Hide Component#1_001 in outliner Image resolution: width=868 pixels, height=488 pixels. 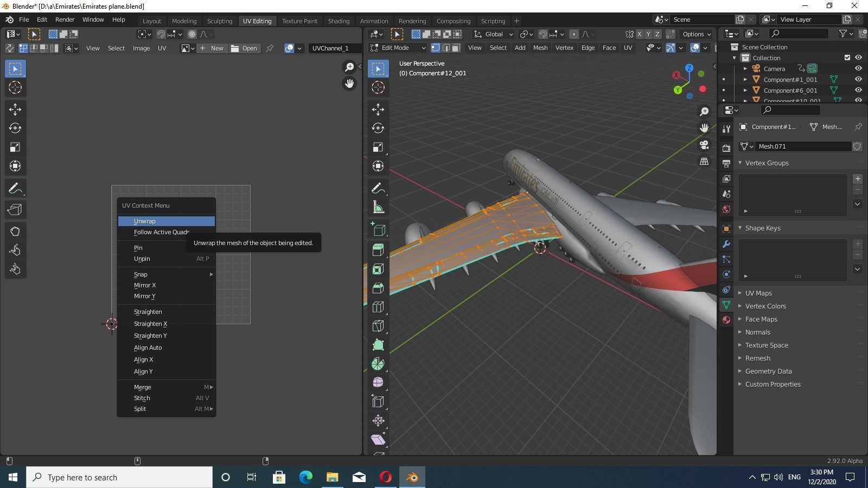click(x=858, y=79)
